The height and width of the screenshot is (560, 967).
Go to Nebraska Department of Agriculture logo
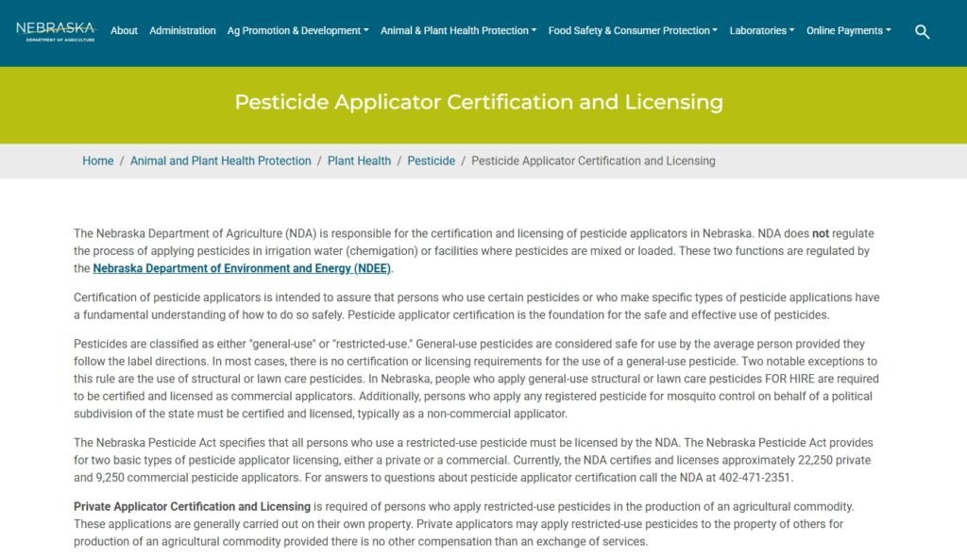pos(56,31)
